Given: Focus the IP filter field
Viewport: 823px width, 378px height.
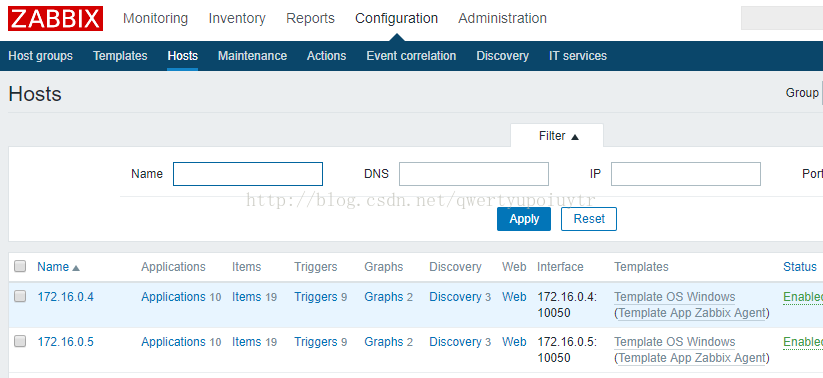Looking at the screenshot, I should point(685,174).
